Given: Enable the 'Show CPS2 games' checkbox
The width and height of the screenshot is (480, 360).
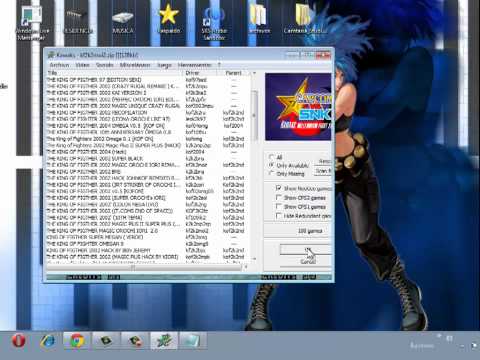Looking at the screenshot, I should click(x=279, y=198).
